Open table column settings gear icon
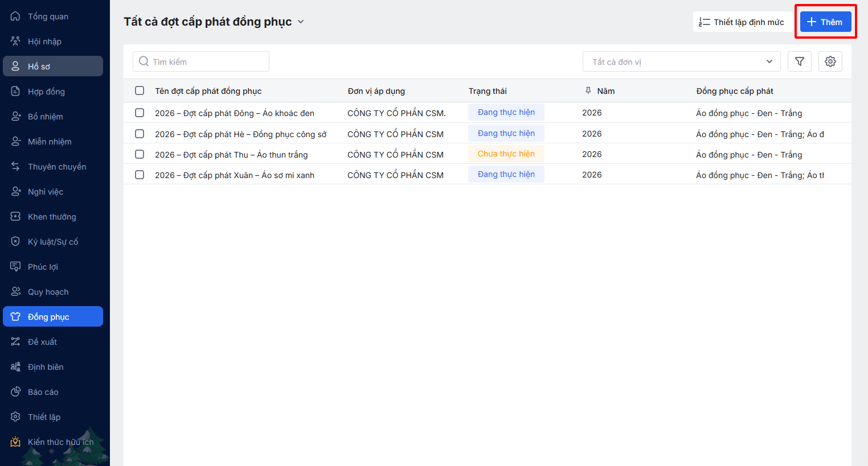 click(x=830, y=61)
